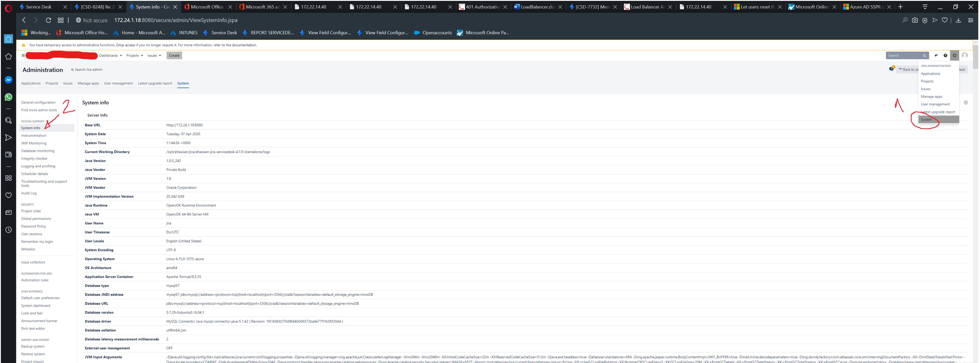Click the Create button
The width and height of the screenshot is (980, 363).
coord(174,55)
